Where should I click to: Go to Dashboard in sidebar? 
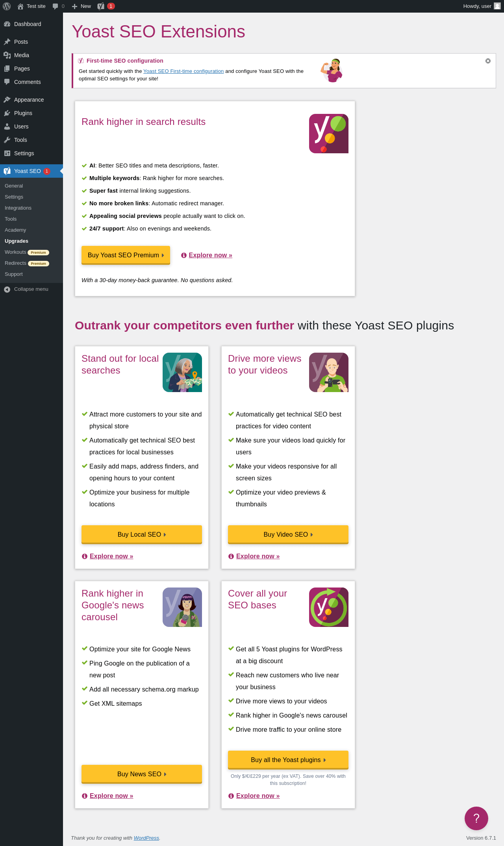31,24
